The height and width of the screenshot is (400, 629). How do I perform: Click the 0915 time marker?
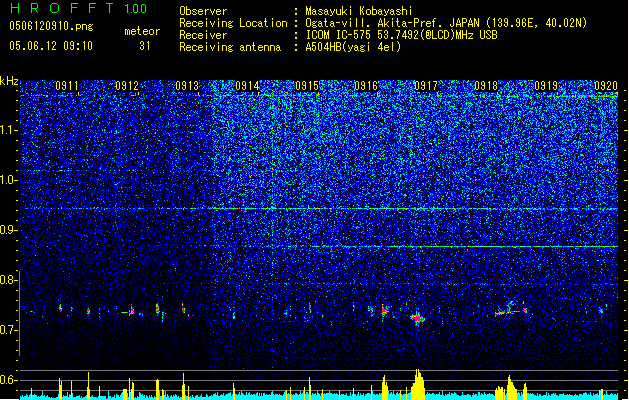pyautogui.click(x=307, y=86)
